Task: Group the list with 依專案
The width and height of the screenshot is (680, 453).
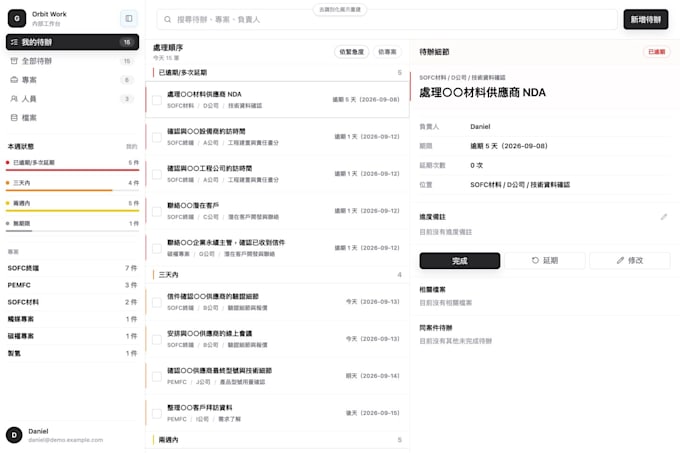Action: pos(387,52)
